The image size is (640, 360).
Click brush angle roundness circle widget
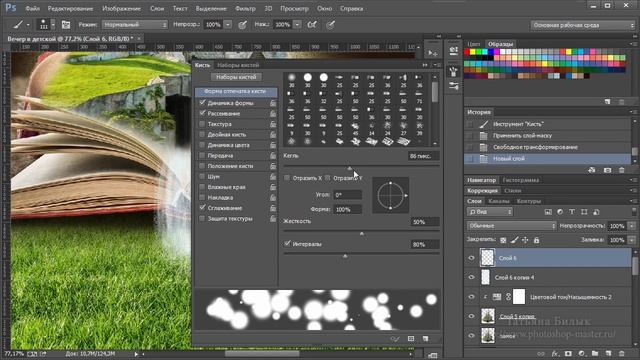391,196
